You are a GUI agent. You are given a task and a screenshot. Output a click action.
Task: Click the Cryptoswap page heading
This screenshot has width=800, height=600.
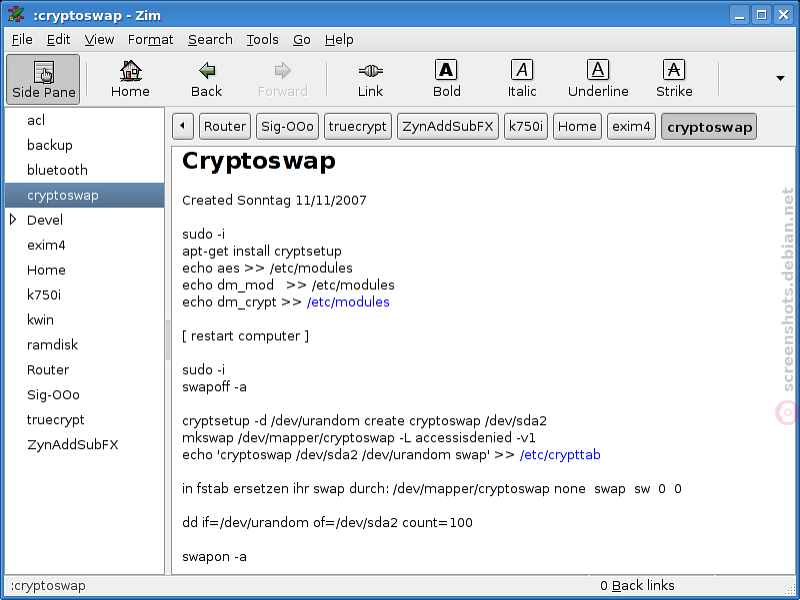pos(259,161)
